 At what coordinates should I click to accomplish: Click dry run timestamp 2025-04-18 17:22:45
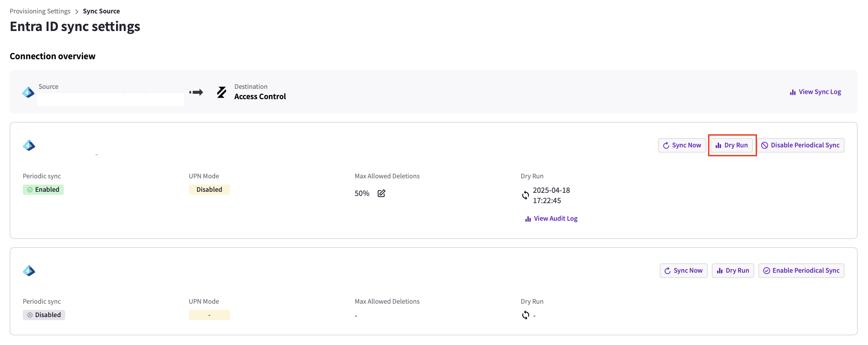point(551,195)
